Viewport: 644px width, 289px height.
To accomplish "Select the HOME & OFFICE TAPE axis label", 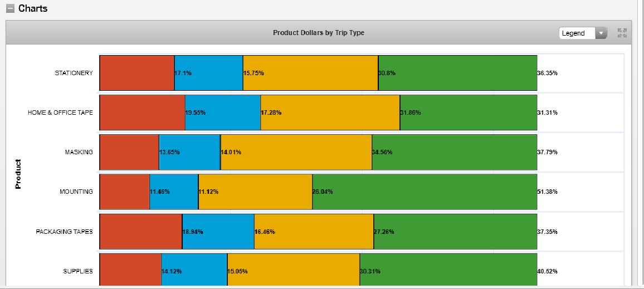I will tap(60, 112).
